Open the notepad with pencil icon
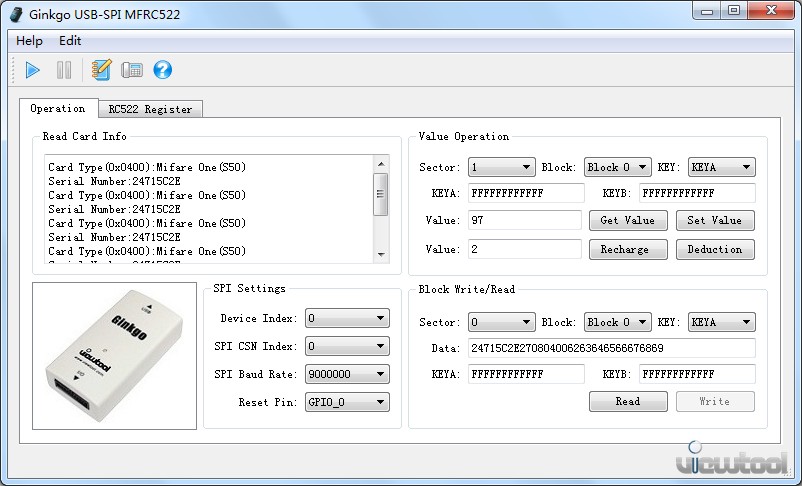The height and width of the screenshot is (486, 802). click(101, 70)
